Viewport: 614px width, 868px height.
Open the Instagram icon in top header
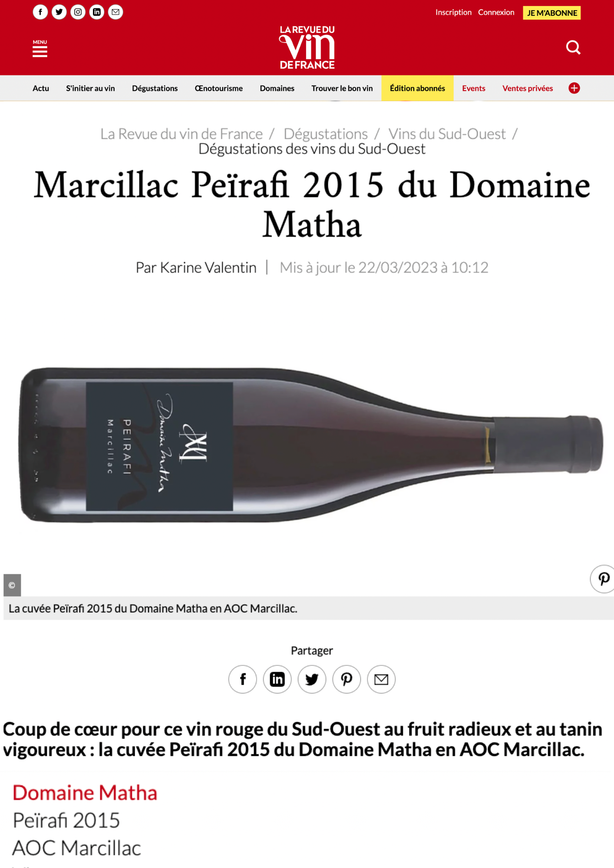pyautogui.click(x=78, y=12)
